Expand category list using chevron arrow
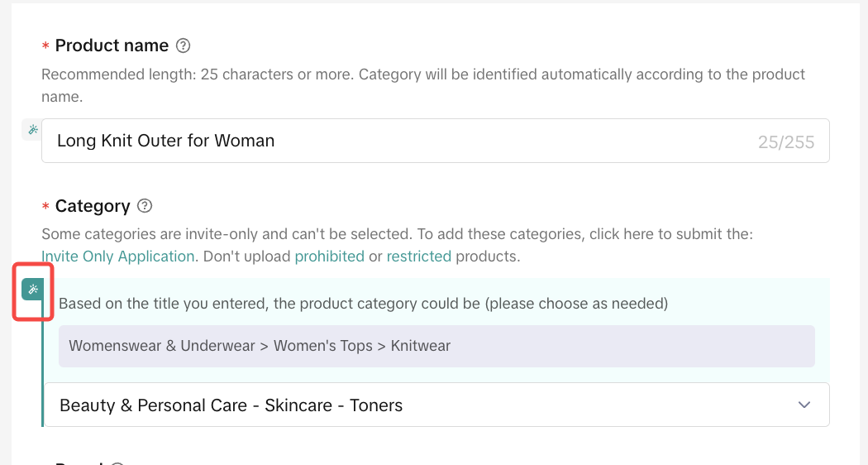This screenshot has height=465, width=868. [804, 405]
